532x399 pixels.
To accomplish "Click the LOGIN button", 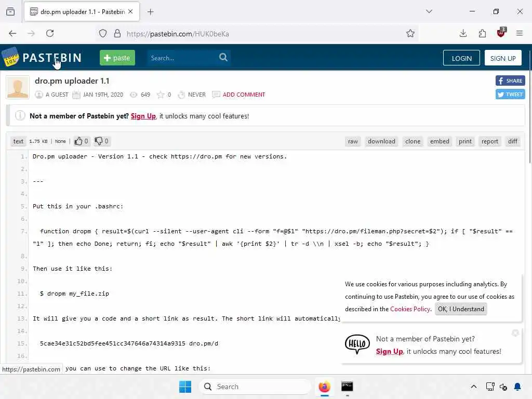I will (x=461, y=58).
